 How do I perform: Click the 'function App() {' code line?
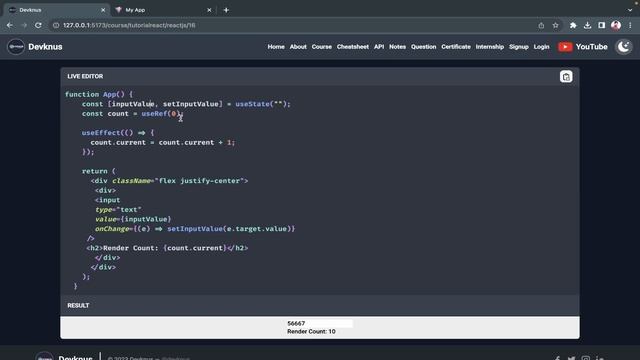[x=99, y=94]
